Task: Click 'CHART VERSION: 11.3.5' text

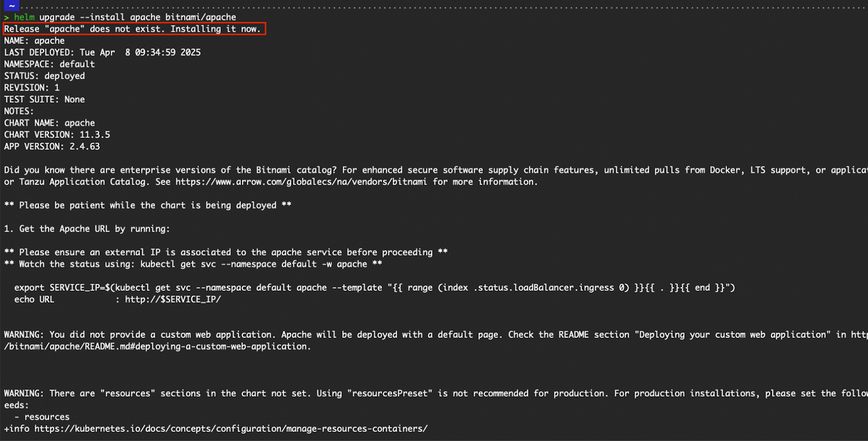Action: [57, 135]
